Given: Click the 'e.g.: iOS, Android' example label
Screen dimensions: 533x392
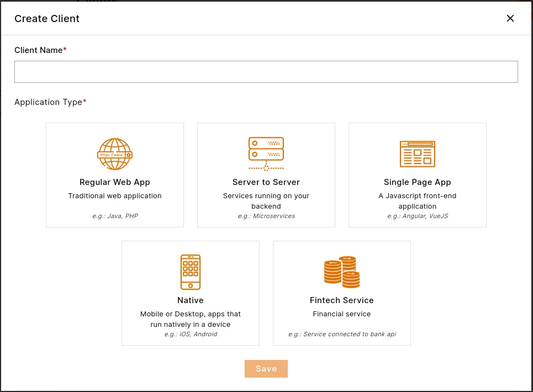Looking at the screenshot, I should (190, 334).
